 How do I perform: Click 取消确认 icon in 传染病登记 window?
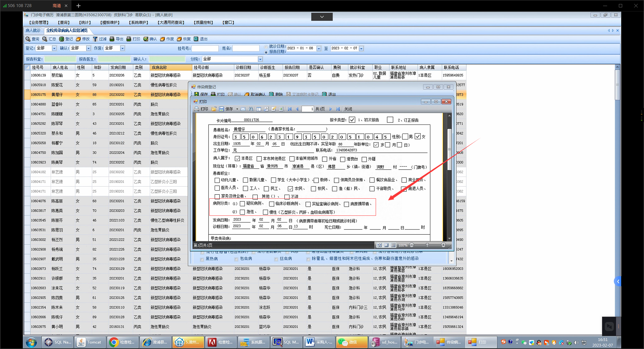pyautogui.click(x=247, y=94)
